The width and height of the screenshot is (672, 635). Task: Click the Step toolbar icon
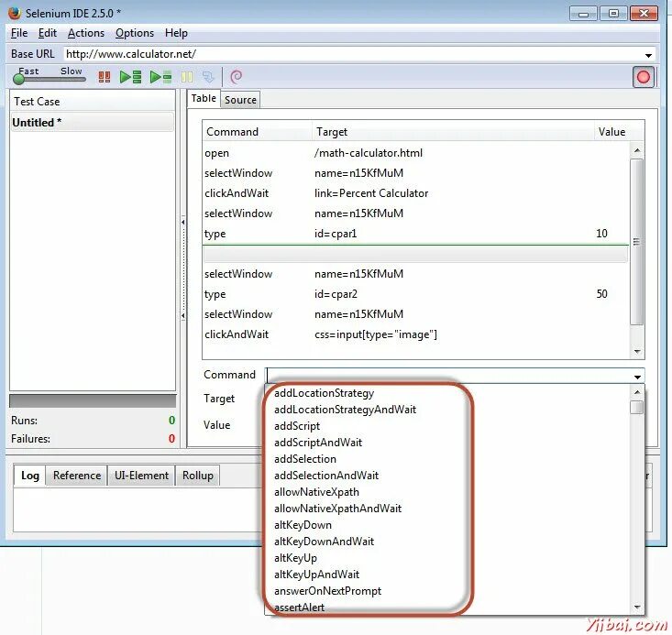pyautogui.click(x=208, y=77)
